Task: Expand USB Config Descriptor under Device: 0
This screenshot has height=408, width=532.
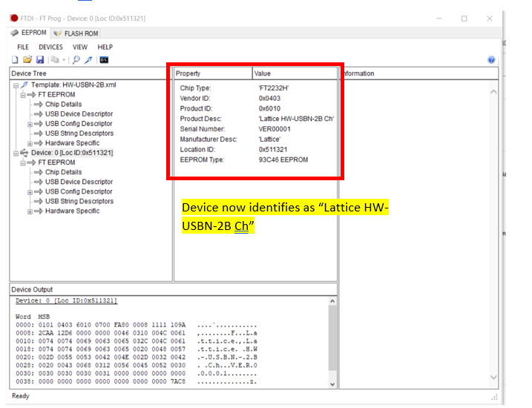Action: 30,192
